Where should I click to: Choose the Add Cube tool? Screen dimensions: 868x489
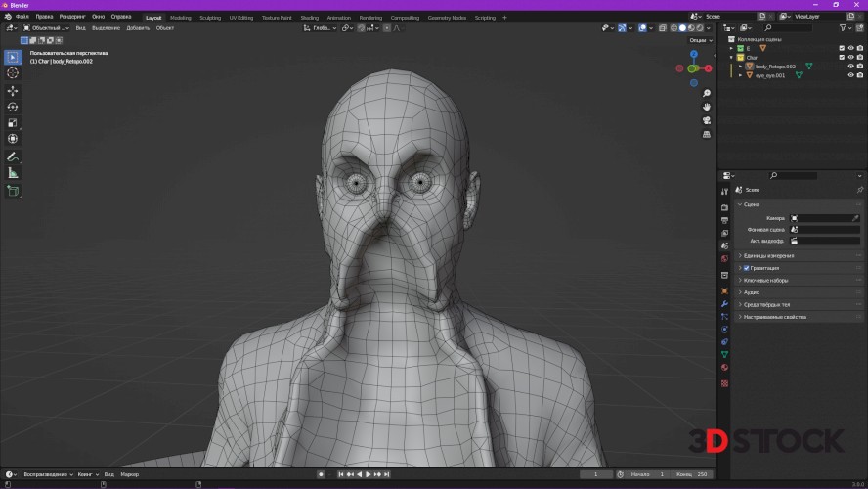(x=13, y=191)
